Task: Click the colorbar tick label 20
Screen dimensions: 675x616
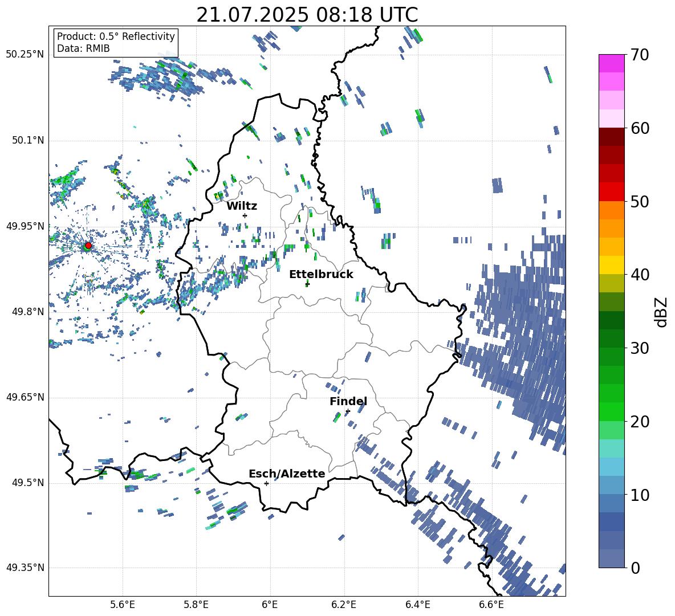Action: (640, 421)
